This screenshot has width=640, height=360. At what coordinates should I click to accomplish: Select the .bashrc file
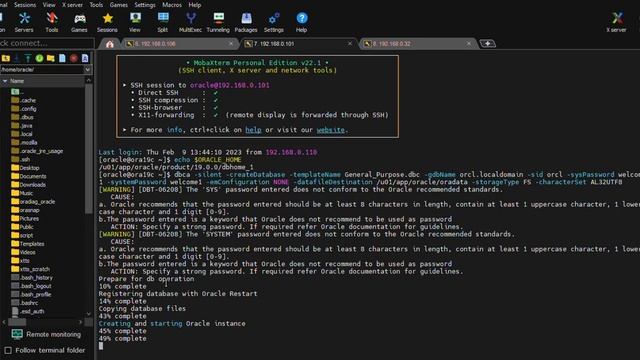[25, 303]
